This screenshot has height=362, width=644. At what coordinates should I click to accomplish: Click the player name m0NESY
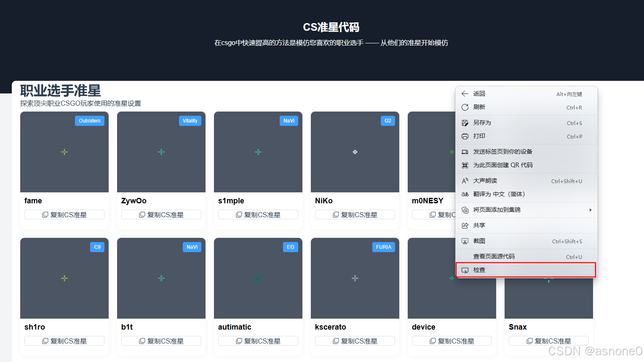[428, 201]
